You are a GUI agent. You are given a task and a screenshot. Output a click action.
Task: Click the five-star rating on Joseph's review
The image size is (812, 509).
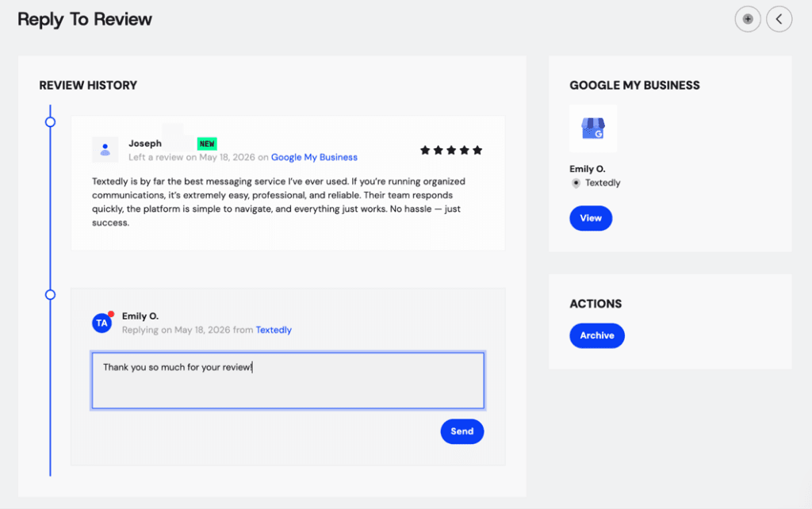tap(451, 150)
